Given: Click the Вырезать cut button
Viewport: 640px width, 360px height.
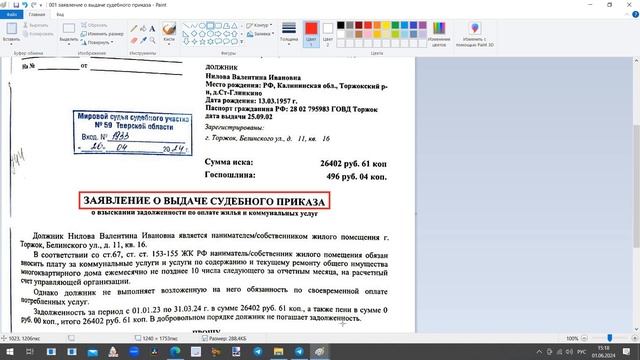Looking at the screenshot, I should (x=36, y=25).
